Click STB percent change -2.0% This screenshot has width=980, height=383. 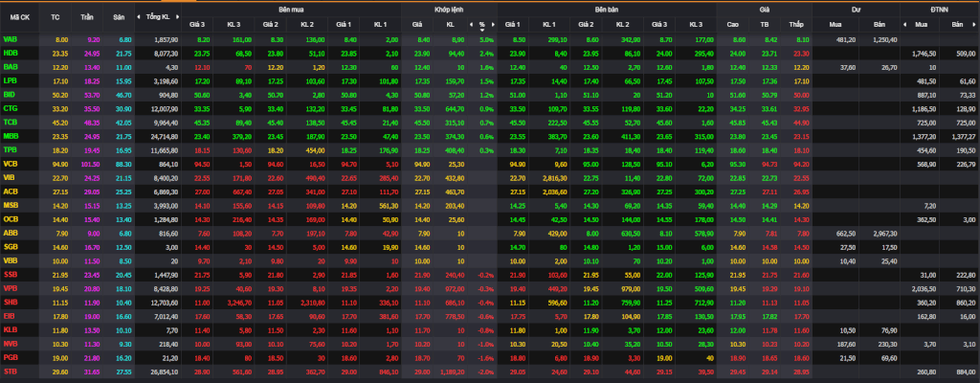[485, 372]
